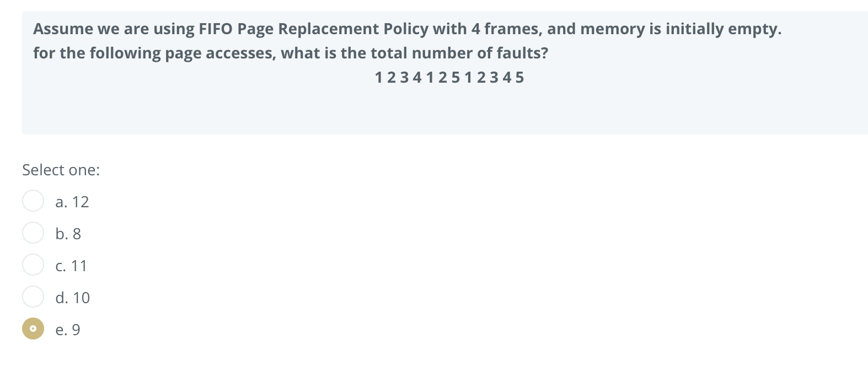Click the label text c. 11
The image size is (868, 366).
point(71,266)
